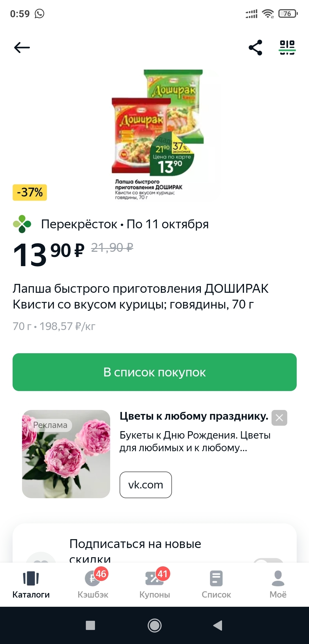
Task: Toggle subscription to new discounts
Action: (268, 560)
